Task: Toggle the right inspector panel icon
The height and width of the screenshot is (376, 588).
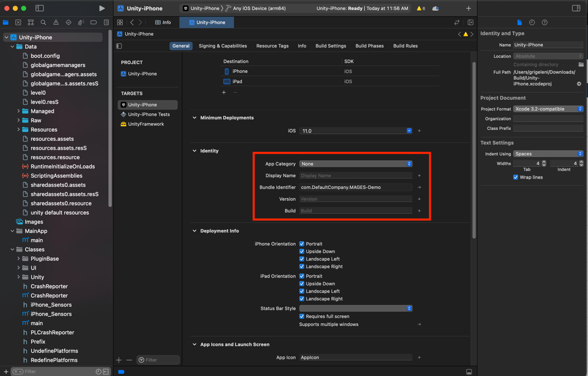Action: tap(576, 8)
